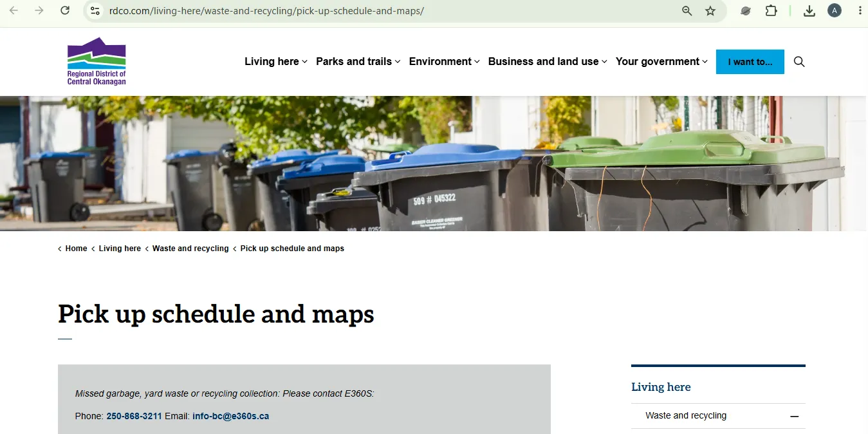This screenshot has height=434, width=868.
Task: Expand the Living here navigation menu
Action: pyautogui.click(x=276, y=62)
